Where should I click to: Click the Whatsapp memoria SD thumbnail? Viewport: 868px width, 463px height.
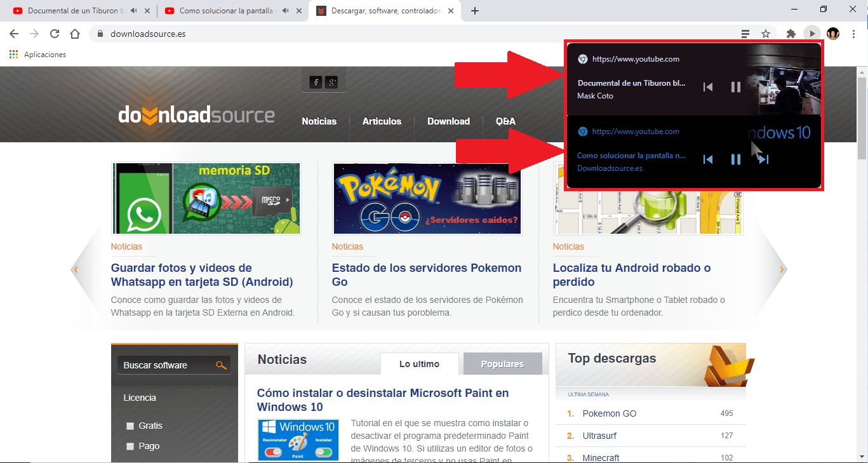206,198
